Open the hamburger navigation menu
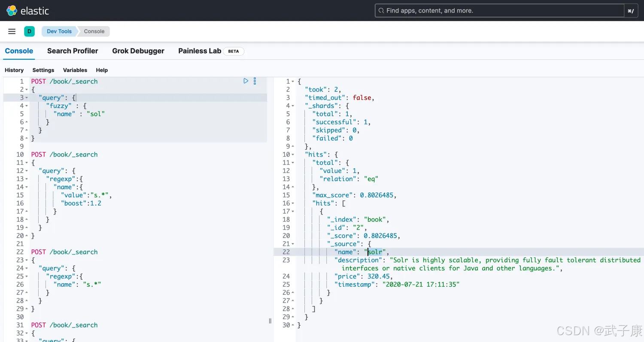 pos(12,31)
